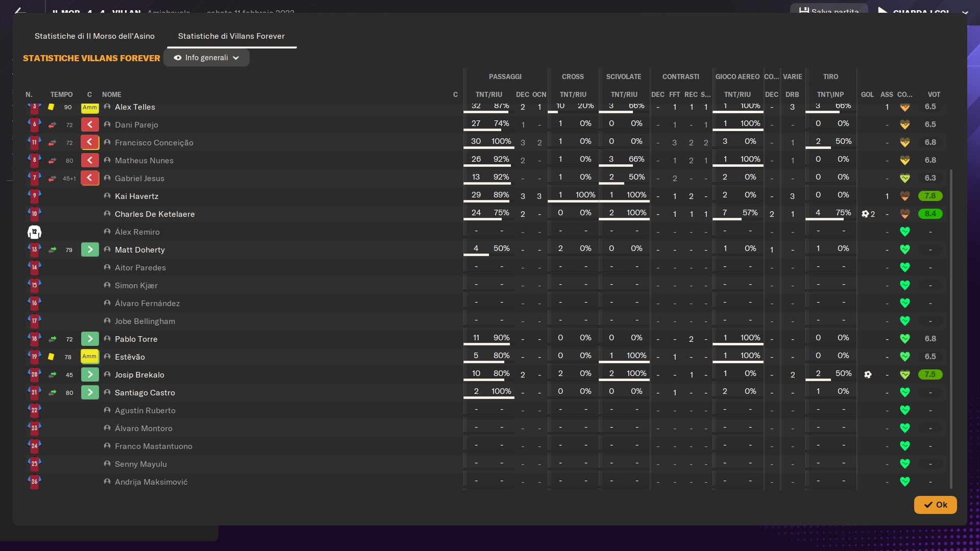Image resolution: width=980 pixels, height=551 pixels.
Task: Click the Amm yellow card badge for Alex Telles
Action: coord(90,108)
